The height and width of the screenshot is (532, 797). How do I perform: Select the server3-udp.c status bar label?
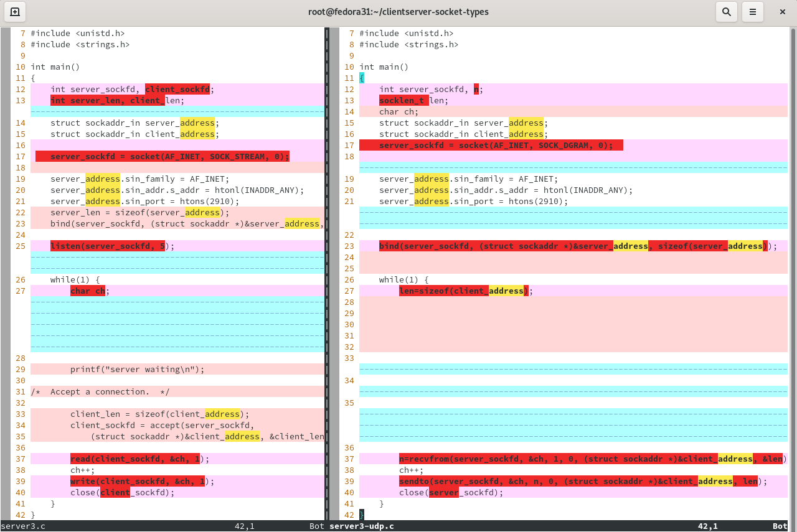coord(361,526)
